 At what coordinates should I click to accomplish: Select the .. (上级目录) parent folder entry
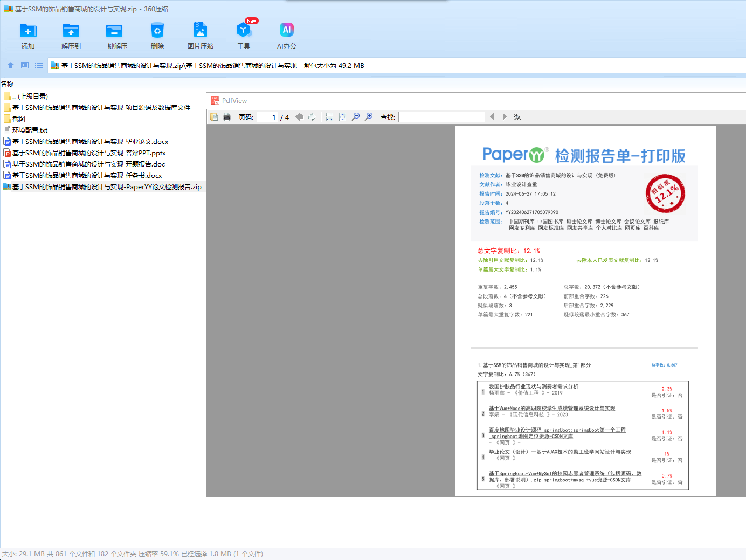point(26,96)
